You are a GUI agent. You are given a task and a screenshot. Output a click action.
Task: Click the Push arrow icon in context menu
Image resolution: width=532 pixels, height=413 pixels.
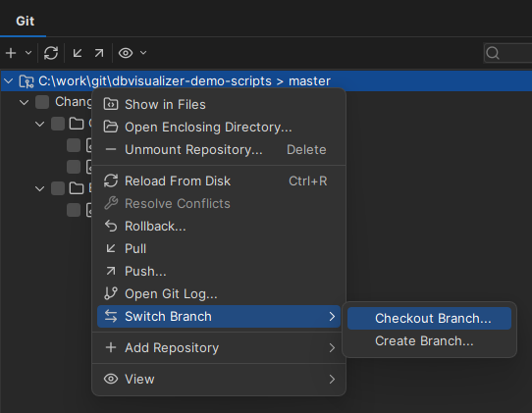point(111,271)
